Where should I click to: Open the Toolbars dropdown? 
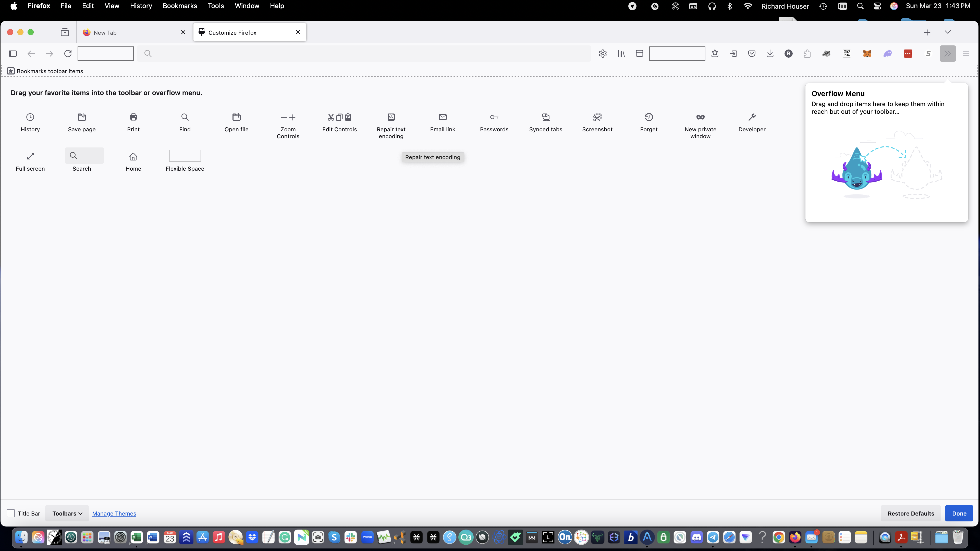[x=67, y=513]
